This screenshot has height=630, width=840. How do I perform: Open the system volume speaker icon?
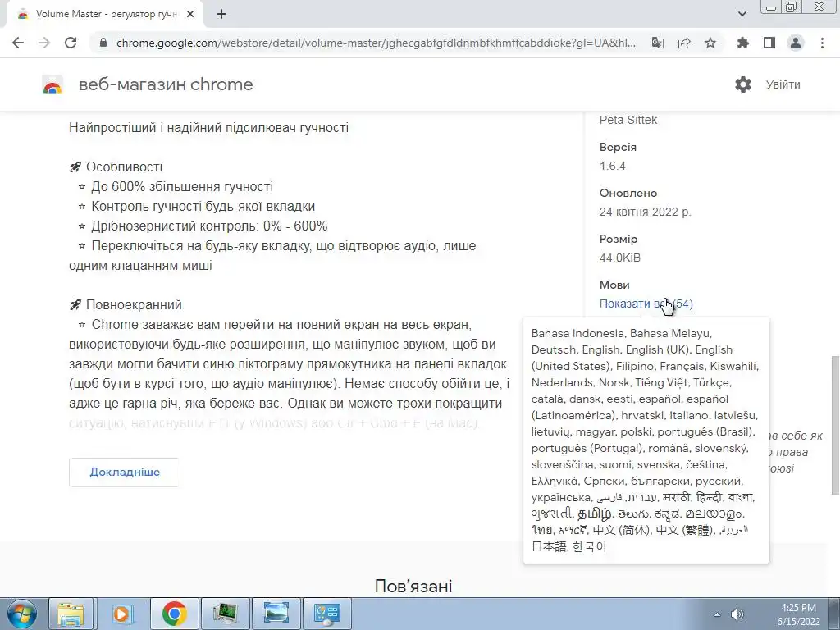(x=737, y=614)
